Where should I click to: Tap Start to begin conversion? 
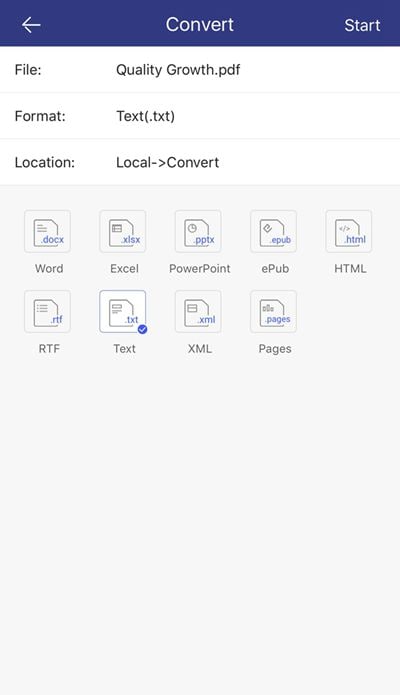(x=362, y=25)
